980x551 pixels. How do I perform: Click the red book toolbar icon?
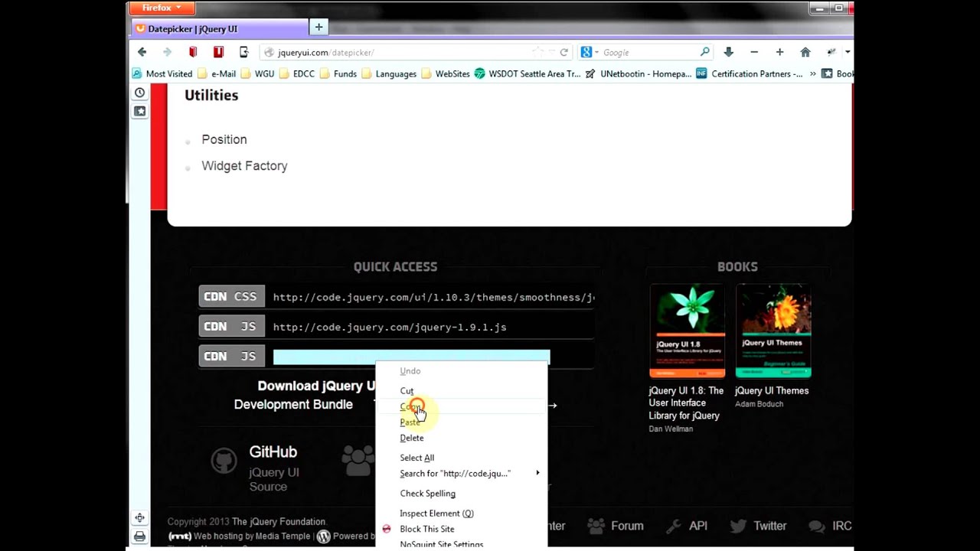[x=193, y=52]
